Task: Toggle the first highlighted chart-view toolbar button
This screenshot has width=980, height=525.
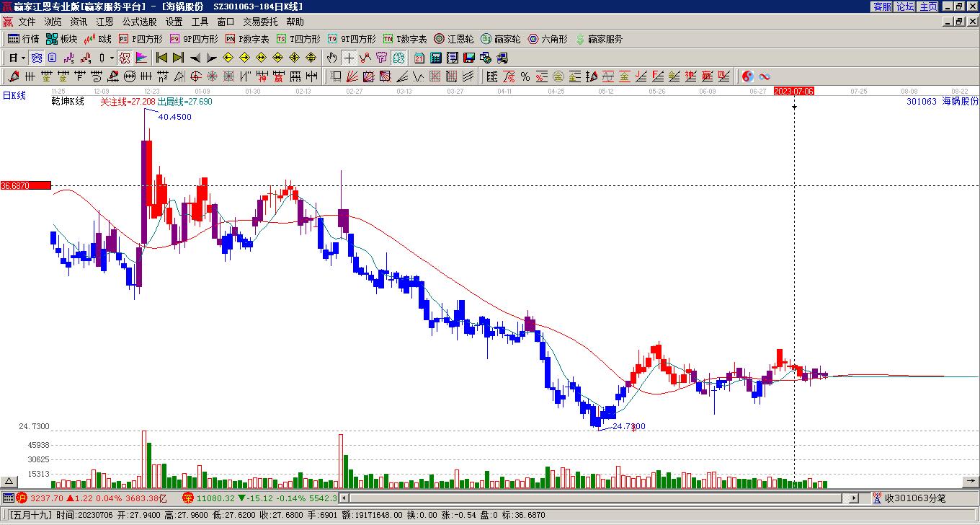Action: point(36,58)
